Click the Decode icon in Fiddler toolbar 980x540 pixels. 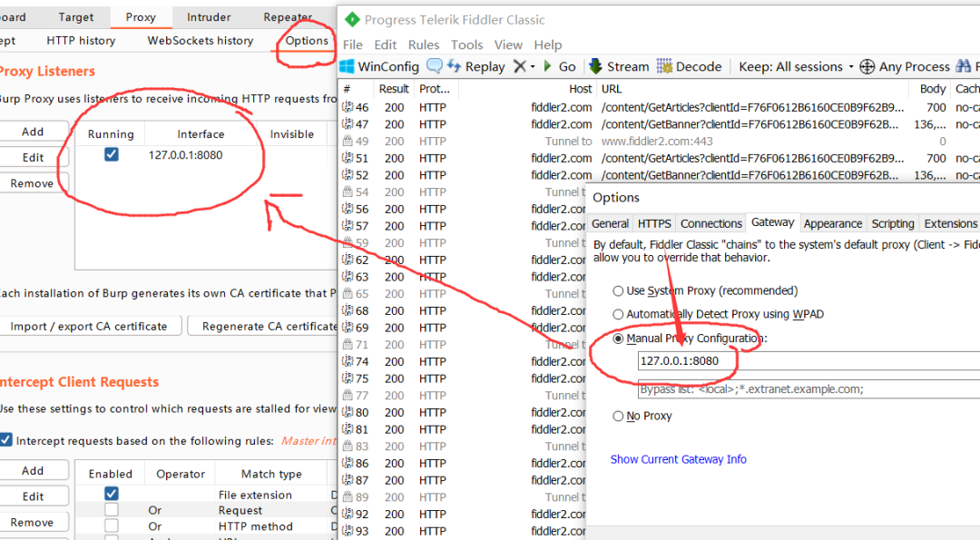(x=664, y=66)
